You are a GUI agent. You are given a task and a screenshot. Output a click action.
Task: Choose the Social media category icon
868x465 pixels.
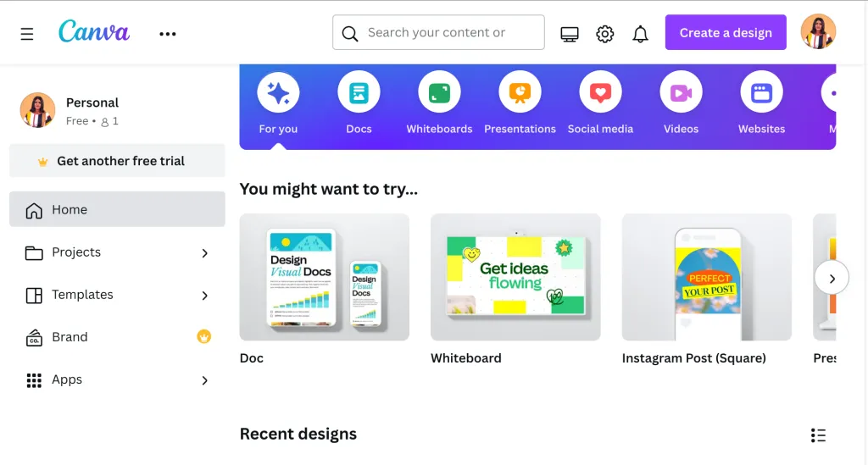tap(600, 91)
